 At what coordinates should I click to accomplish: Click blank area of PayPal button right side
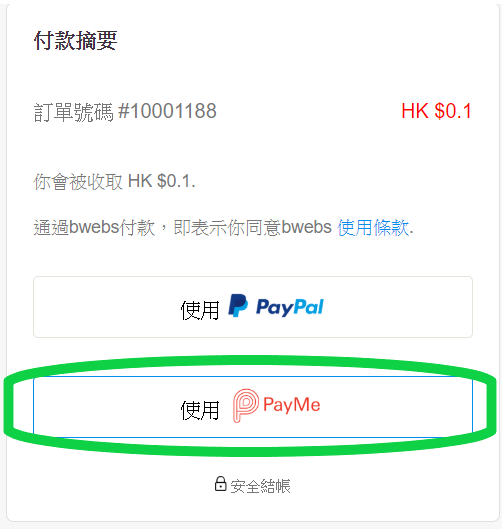(398, 307)
